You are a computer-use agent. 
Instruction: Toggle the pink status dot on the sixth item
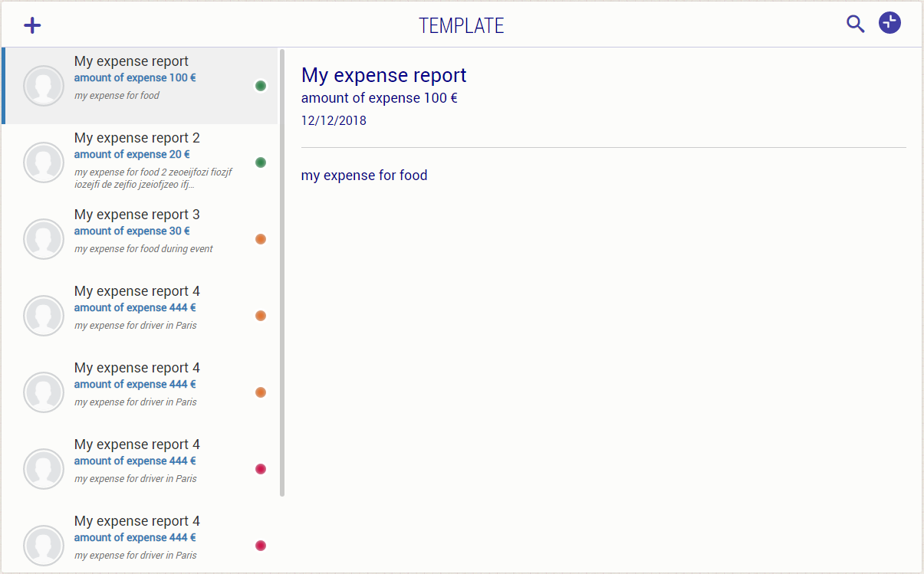point(261,468)
